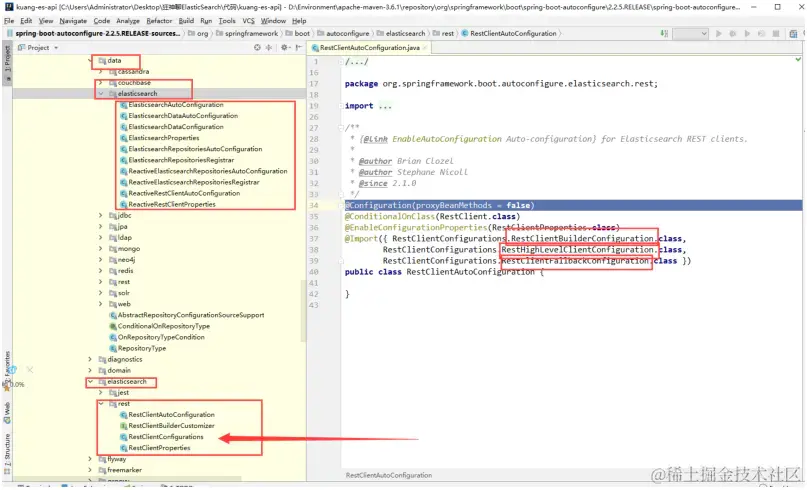Expand the cassandra folder

[100, 72]
